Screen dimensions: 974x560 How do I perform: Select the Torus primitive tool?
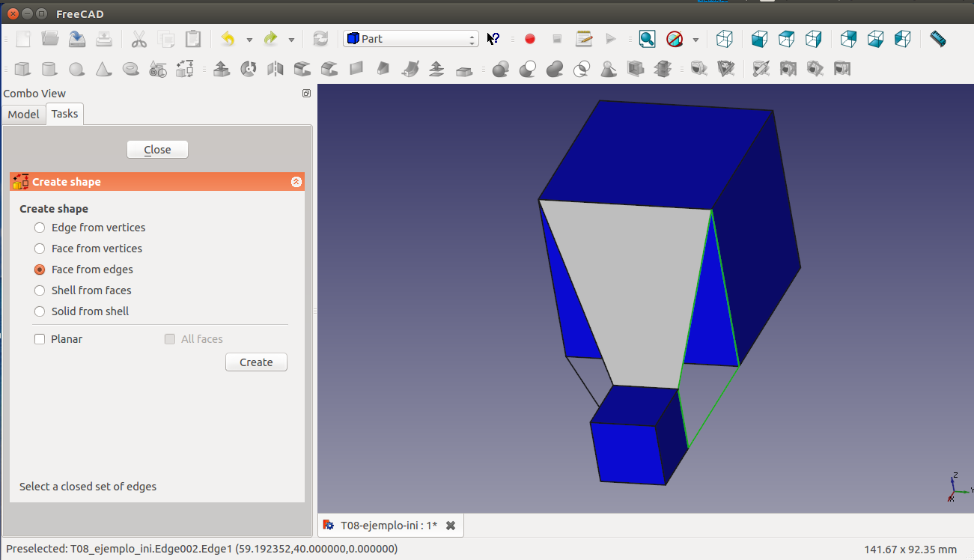coord(130,70)
